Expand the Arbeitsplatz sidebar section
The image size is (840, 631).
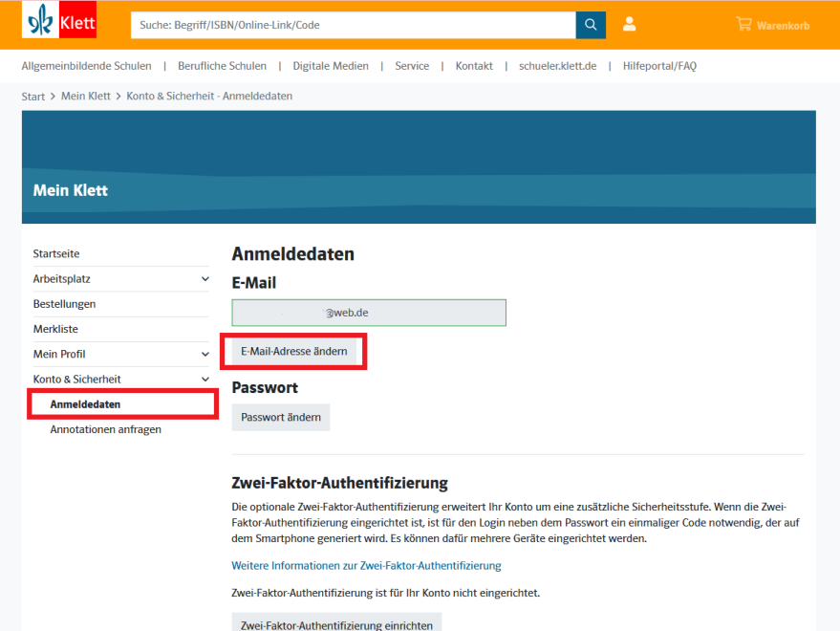tap(205, 279)
